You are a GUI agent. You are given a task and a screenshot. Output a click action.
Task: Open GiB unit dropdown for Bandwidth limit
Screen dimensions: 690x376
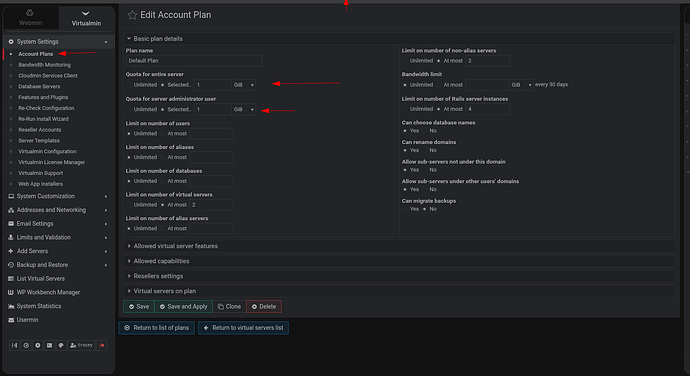click(x=521, y=85)
